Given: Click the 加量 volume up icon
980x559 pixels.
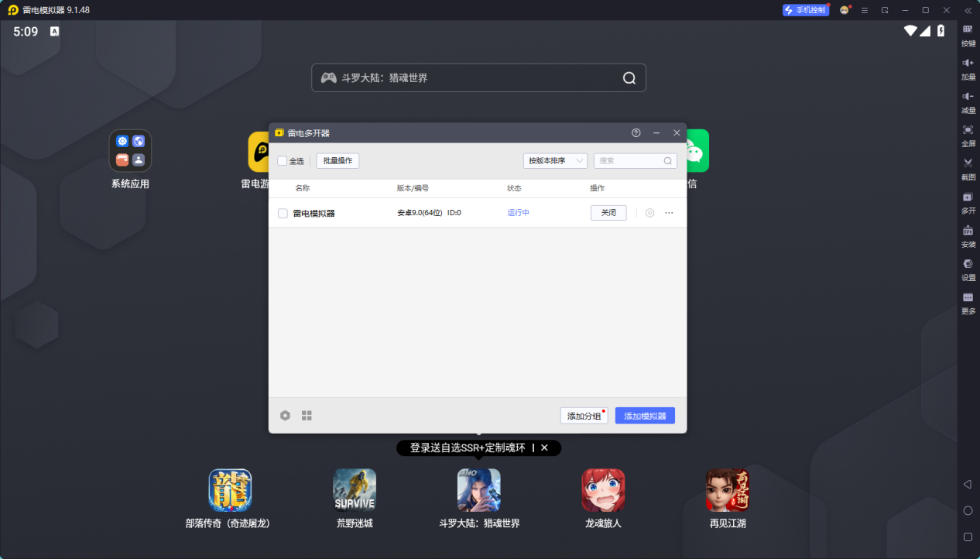Looking at the screenshot, I should pos(968,63).
